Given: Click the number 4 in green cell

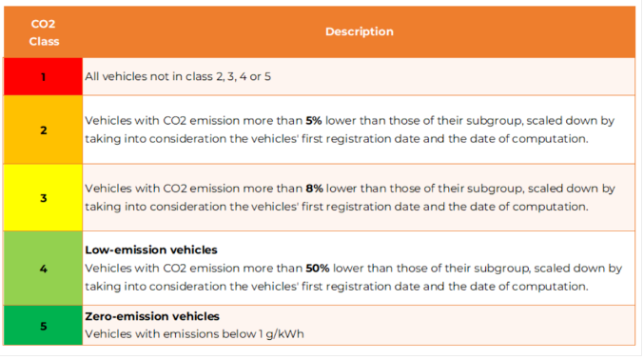Looking at the screenshot, I should click(x=43, y=269).
